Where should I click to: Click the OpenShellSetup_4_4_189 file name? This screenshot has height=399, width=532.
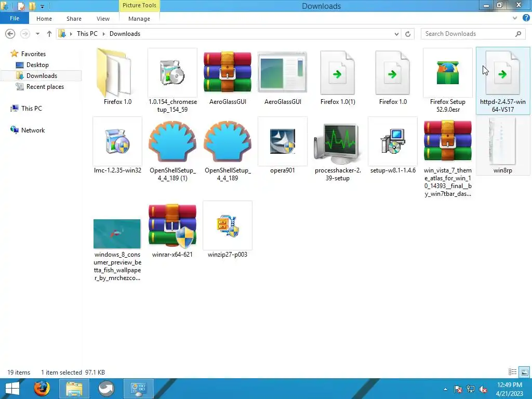[228, 174]
